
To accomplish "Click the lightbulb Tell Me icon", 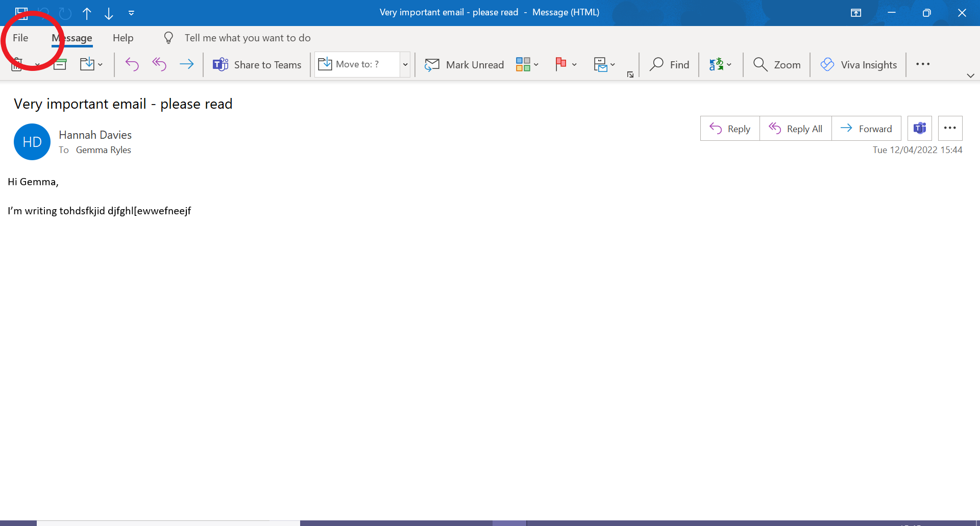I will pyautogui.click(x=168, y=38).
